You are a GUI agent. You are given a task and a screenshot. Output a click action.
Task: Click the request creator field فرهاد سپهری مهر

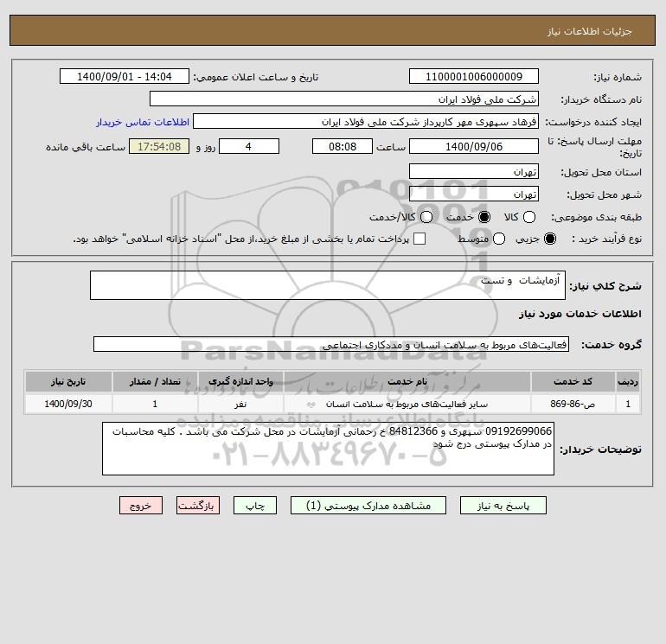point(366,122)
